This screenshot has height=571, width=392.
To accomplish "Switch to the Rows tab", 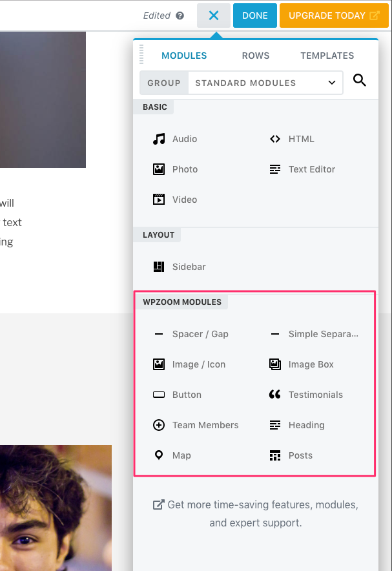I will 256,56.
